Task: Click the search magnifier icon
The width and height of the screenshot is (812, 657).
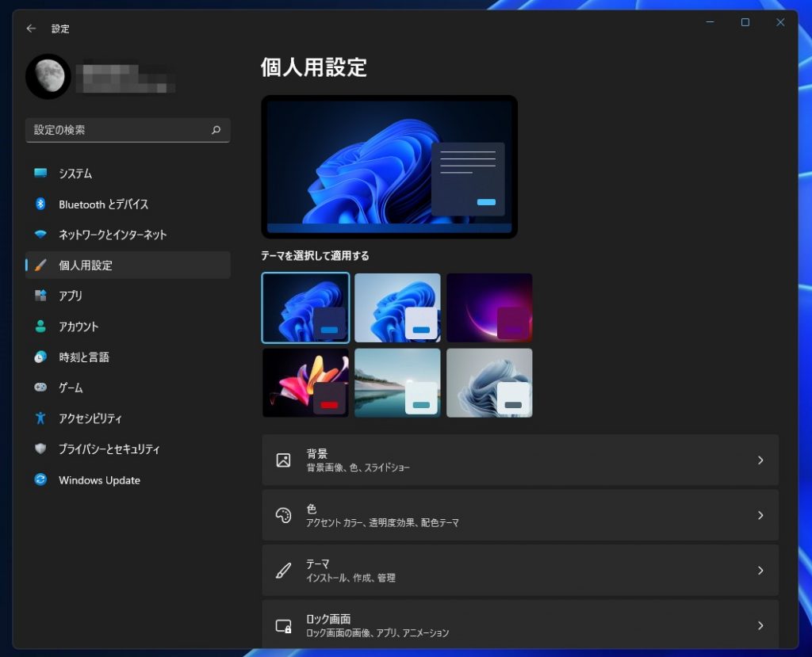Action: tap(216, 130)
